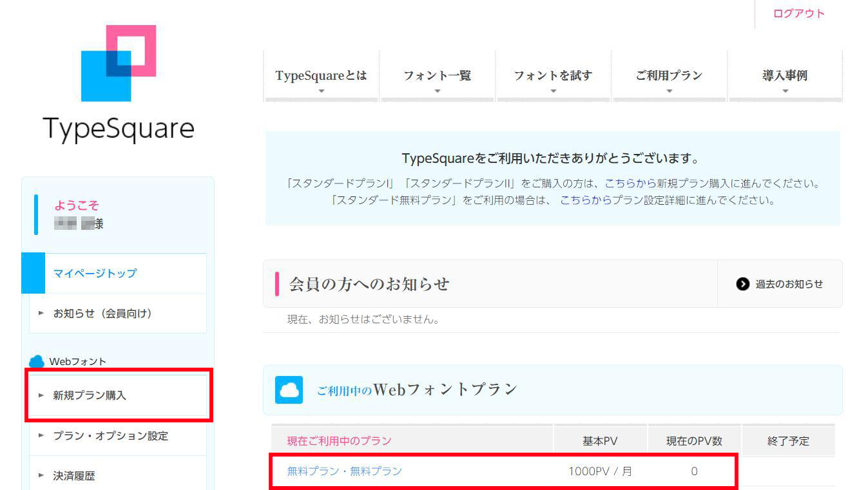Click the 終了予定 column header
The height and width of the screenshot is (490, 868).
click(x=788, y=441)
